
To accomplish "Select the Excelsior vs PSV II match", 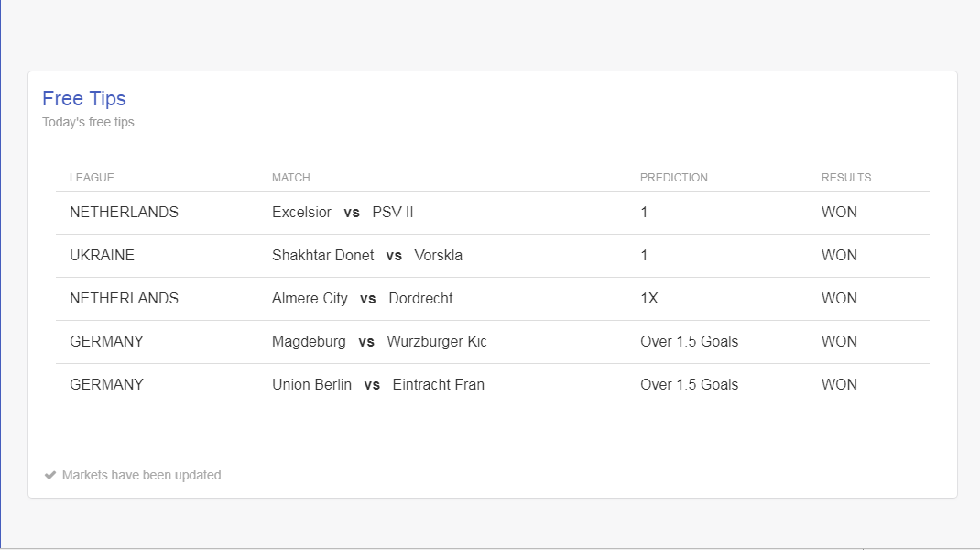I will coord(343,213).
